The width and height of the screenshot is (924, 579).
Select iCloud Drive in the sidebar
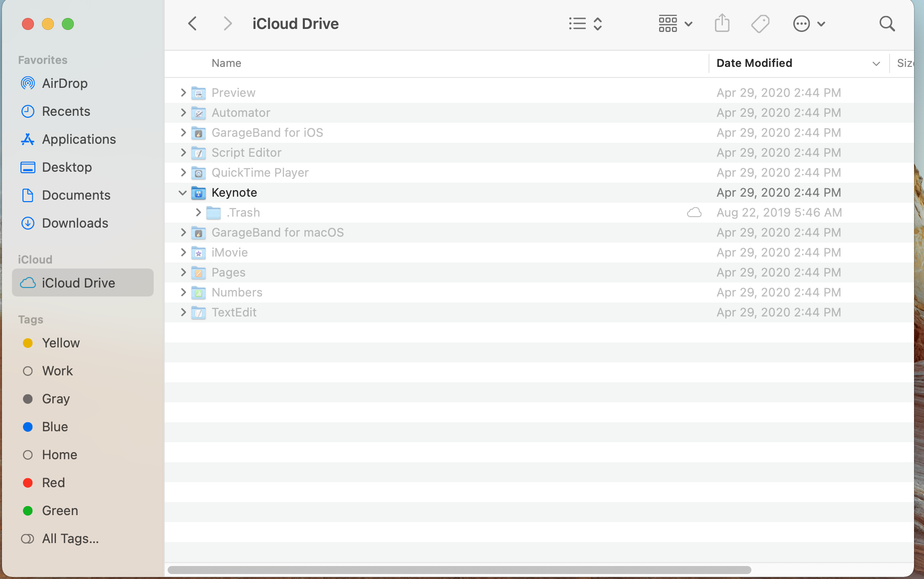(83, 283)
